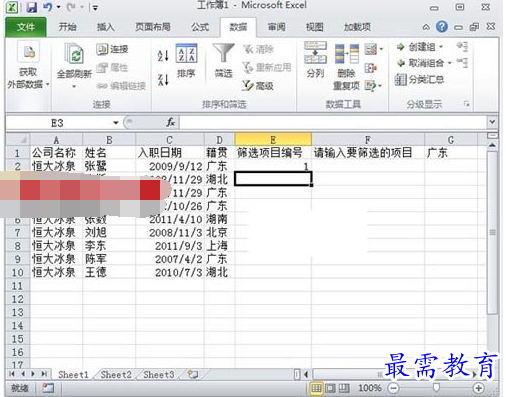Click zoom in plus button
Image resolution: width=506 pixels, height=397 pixels.
[x=478, y=388]
